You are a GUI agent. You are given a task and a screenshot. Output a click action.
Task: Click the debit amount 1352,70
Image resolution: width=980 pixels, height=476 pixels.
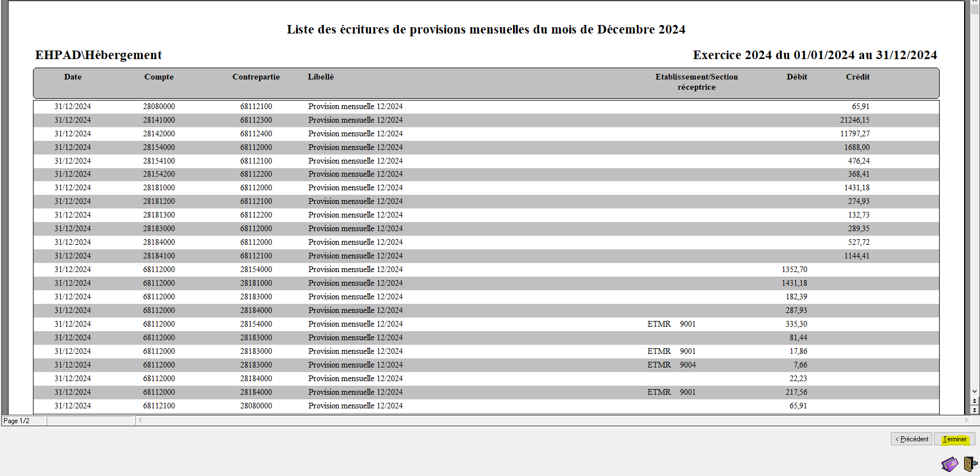pos(794,270)
